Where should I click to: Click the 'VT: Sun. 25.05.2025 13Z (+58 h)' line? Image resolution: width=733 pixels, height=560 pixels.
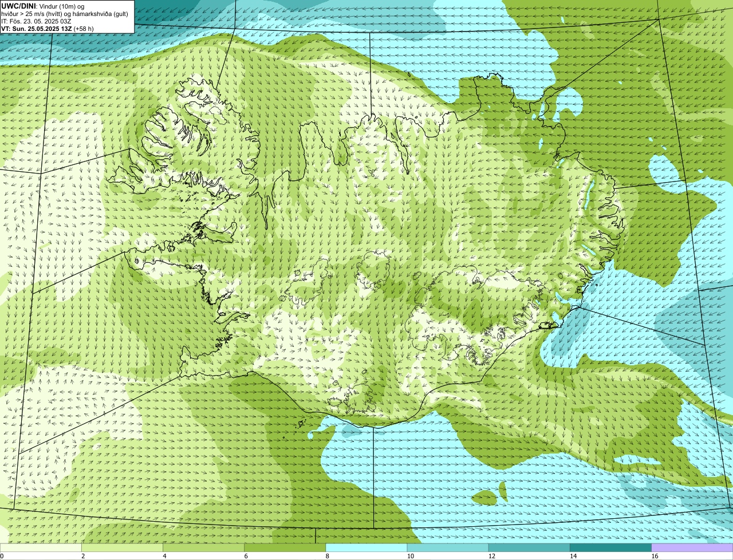click(48, 29)
